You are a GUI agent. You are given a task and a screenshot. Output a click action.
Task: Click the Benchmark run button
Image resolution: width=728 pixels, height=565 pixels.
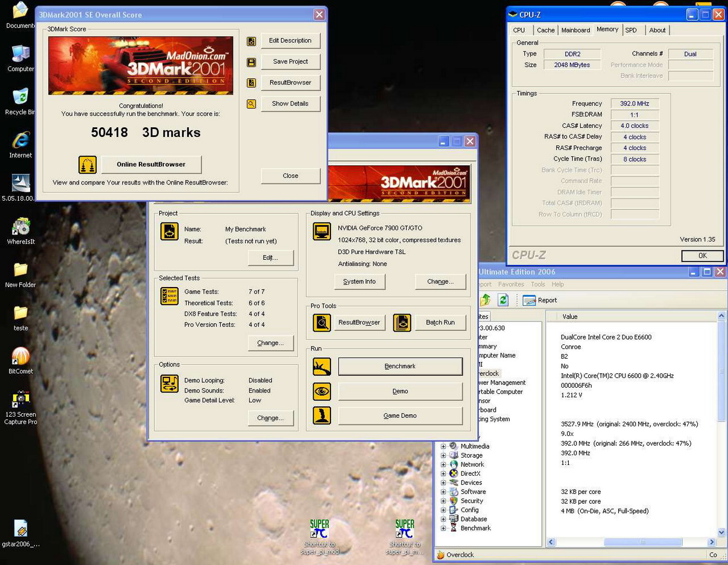(x=400, y=367)
